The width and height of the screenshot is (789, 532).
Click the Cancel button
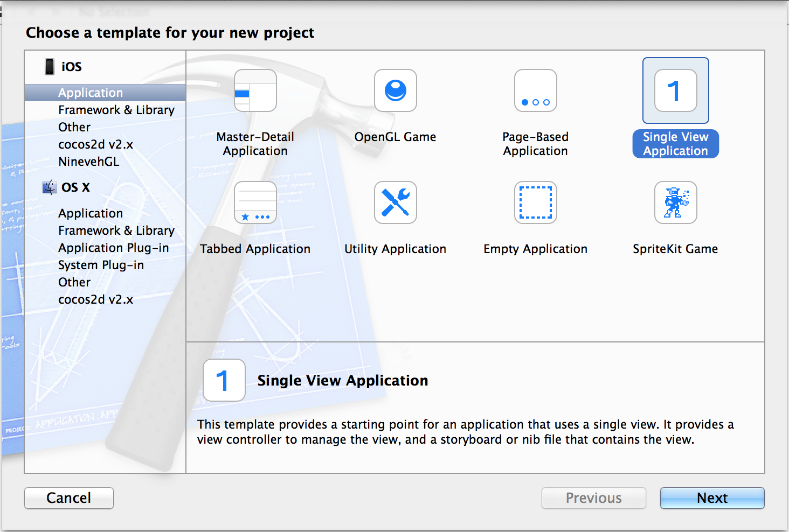coord(69,498)
